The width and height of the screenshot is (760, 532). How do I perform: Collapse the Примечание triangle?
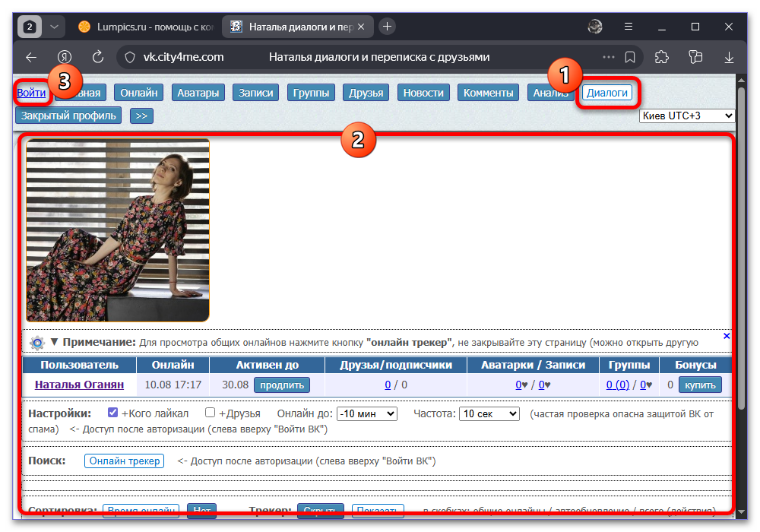(x=54, y=341)
